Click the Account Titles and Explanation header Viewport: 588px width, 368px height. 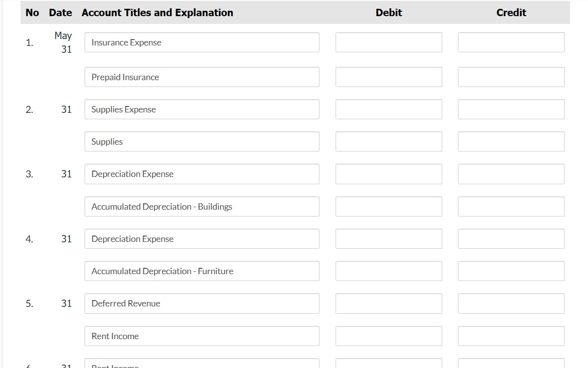click(x=158, y=13)
